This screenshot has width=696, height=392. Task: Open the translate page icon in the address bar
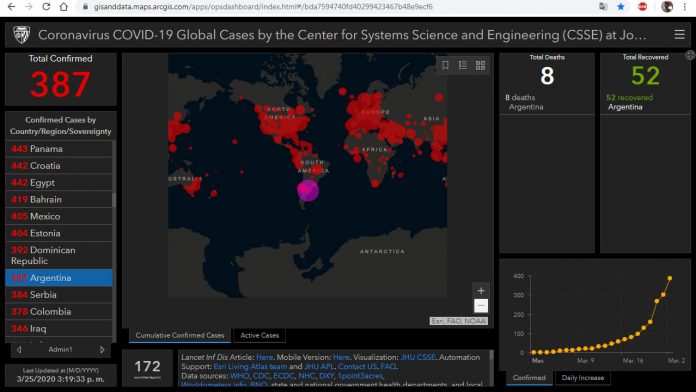tap(603, 7)
